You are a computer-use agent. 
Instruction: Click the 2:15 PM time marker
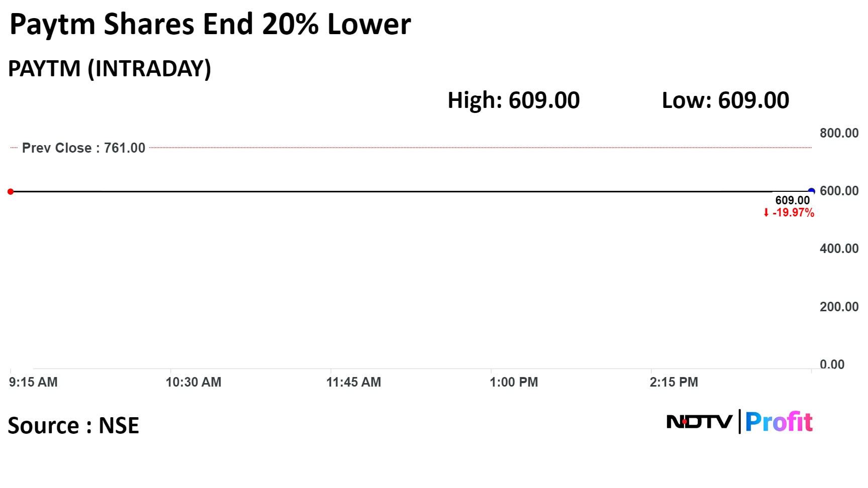(674, 382)
